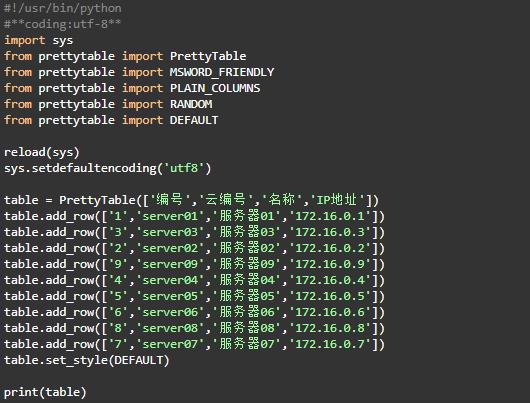This screenshot has width=530, height=403.
Task: Click 'RANDOM' in the import line
Action: tap(191, 104)
